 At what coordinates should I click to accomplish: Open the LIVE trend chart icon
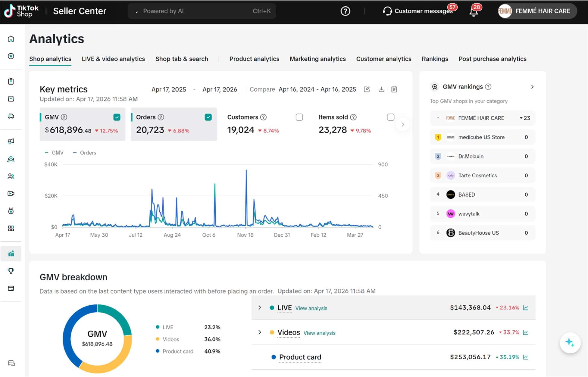(x=526, y=308)
